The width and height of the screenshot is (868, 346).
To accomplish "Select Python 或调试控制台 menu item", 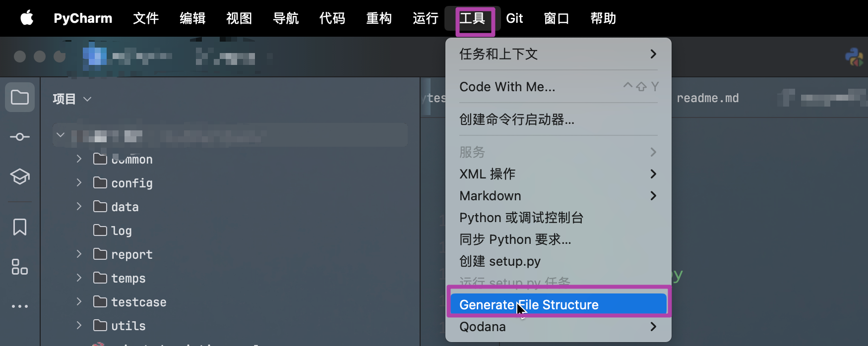I will point(558,218).
